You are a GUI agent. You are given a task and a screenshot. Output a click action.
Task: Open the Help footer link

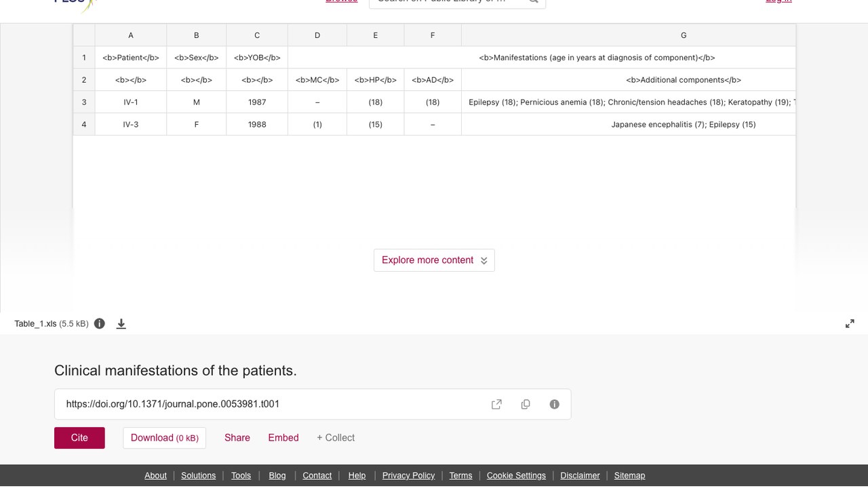357,475
